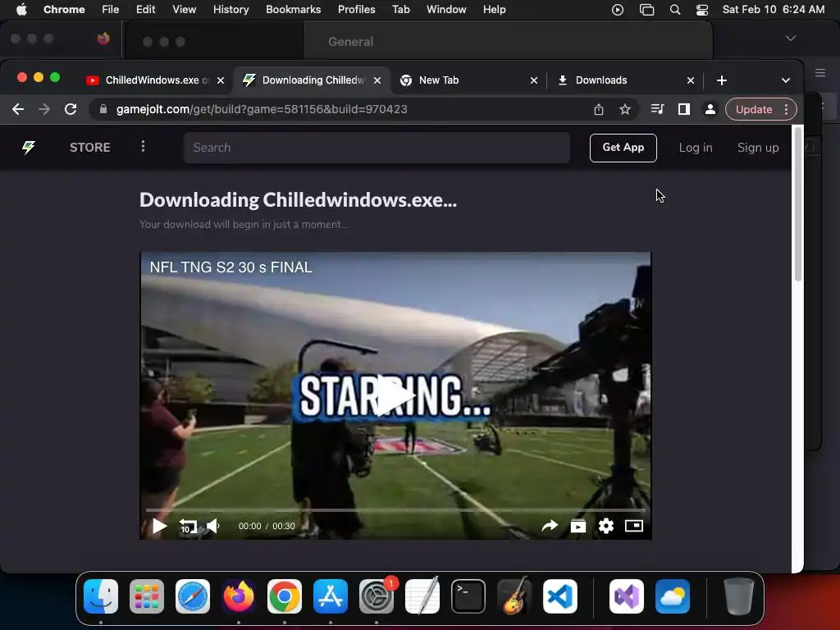The height and width of the screenshot is (630, 840).
Task: Open the STORE link
Action: click(x=90, y=148)
